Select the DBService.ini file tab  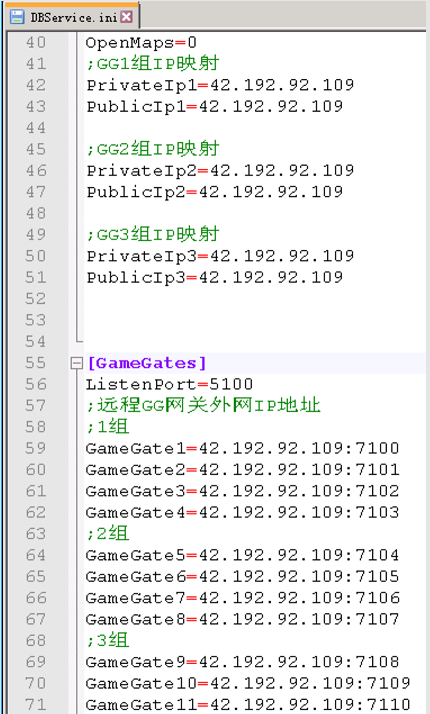click(x=71, y=17)
